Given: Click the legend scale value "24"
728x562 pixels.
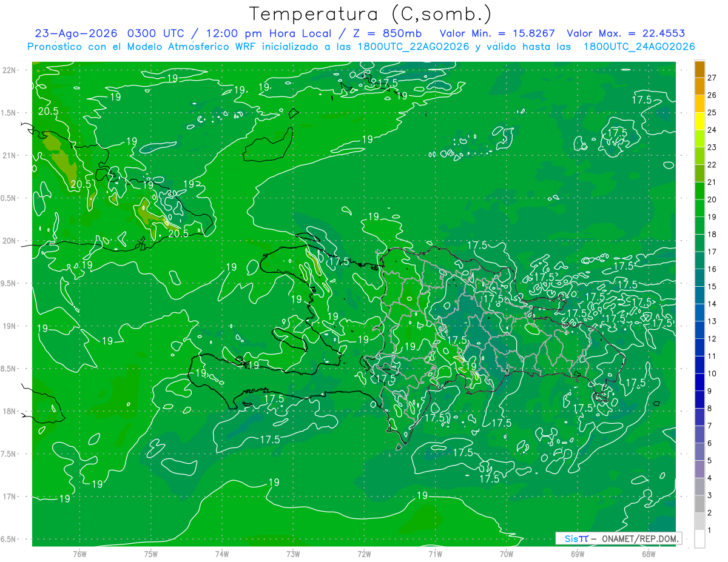Looking at the screenshot, I should click(x=712, y=130).
